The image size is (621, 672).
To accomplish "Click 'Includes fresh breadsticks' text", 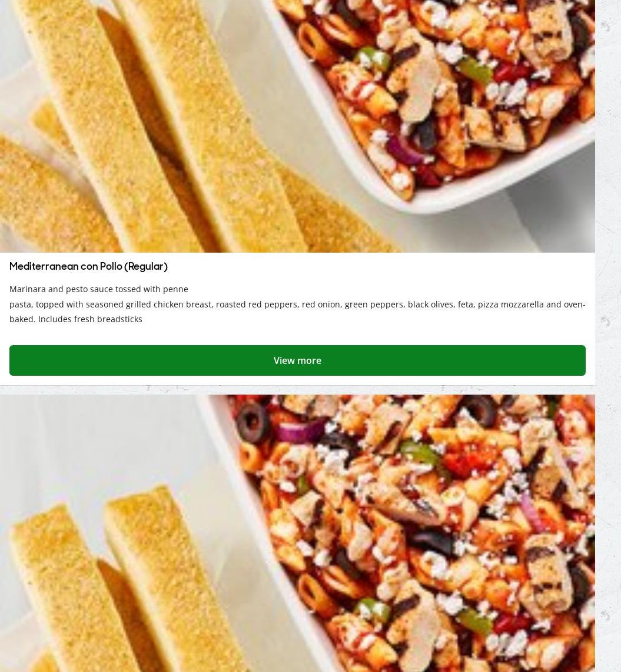I will [90, 319].
